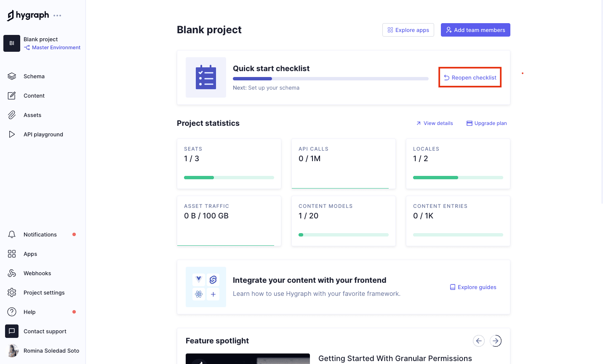603x364 pixels.
Task: Open the Schema section
Action: (x=34, y=76)
